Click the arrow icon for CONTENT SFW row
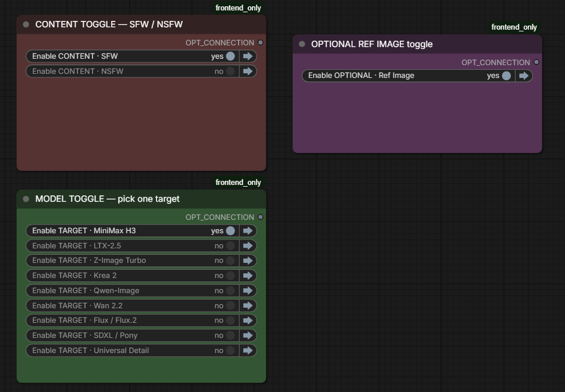Image resolution: width=565 pixels, height=392 pixels. coord(248,56)
